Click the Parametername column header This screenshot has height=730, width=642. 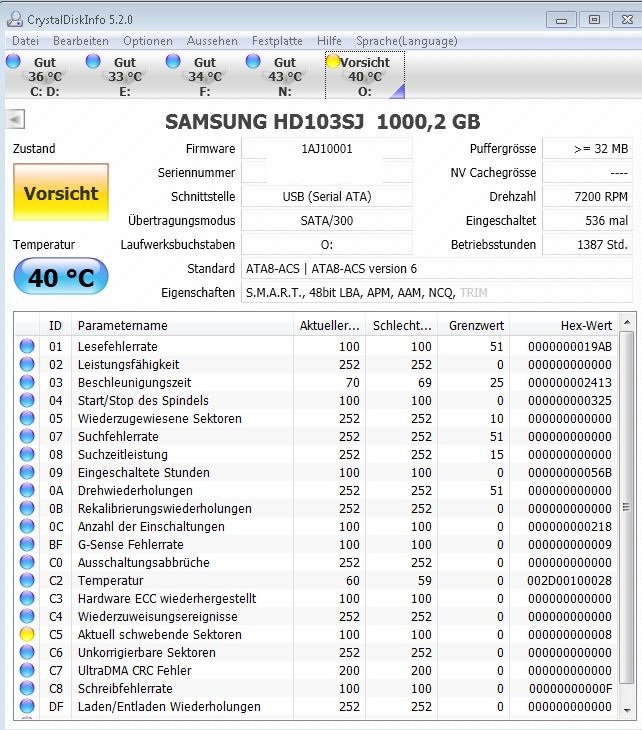[x=182, y=325]
